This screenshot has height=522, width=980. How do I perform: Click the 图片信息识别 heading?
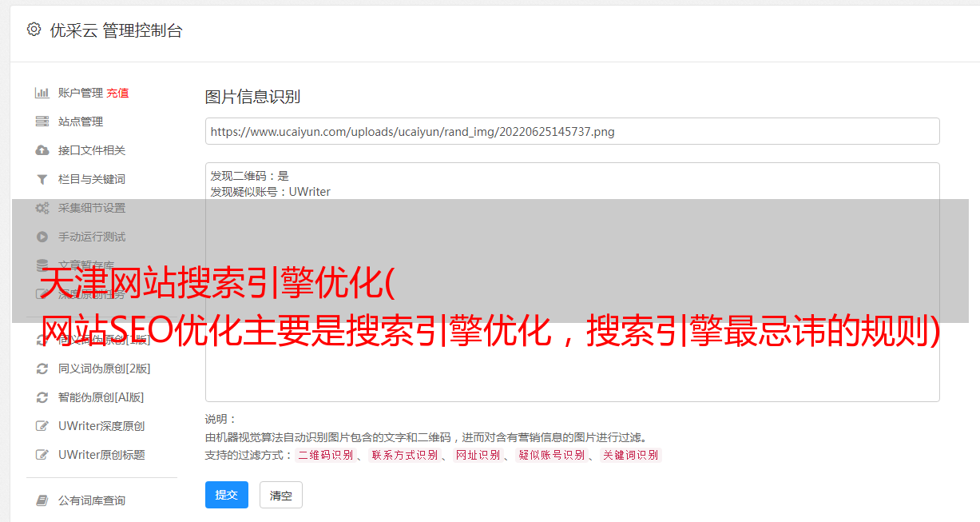252,97
